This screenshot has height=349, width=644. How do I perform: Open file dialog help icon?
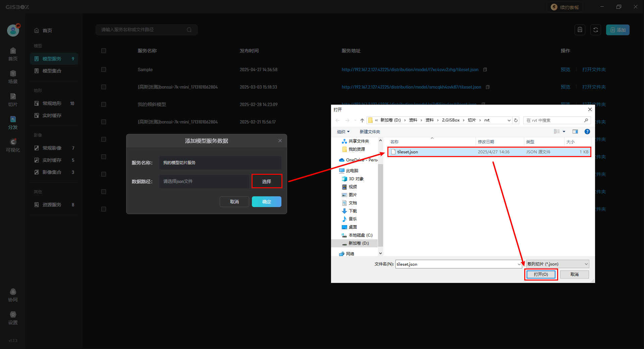click(587, 132)
